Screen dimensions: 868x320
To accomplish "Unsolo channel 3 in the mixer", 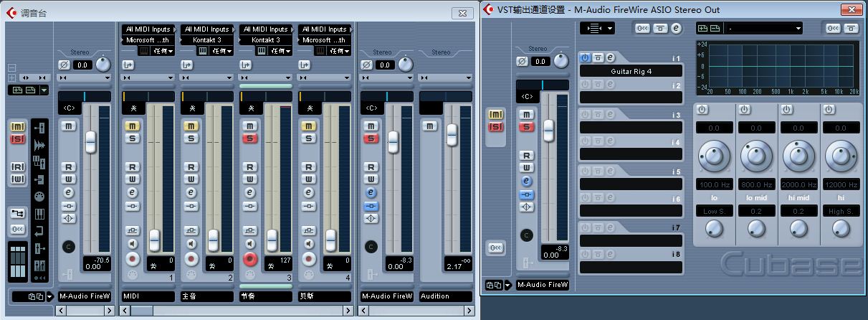I will (x=249, y=138).
